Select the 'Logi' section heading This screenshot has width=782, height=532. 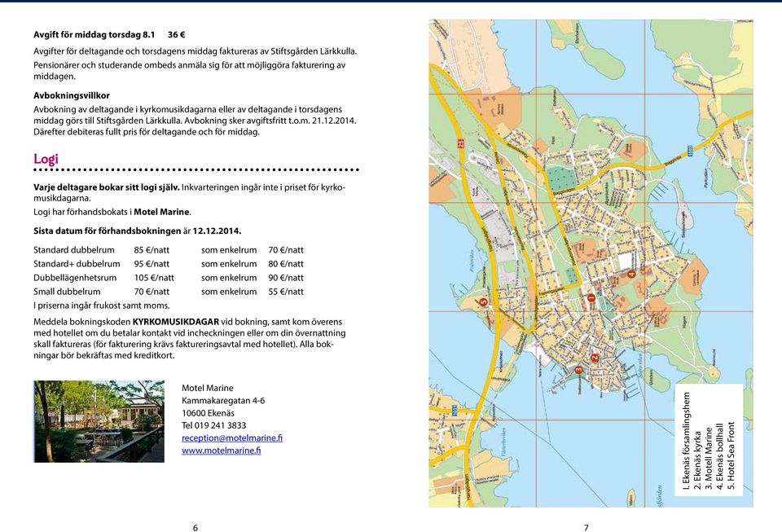coord(46,159)
